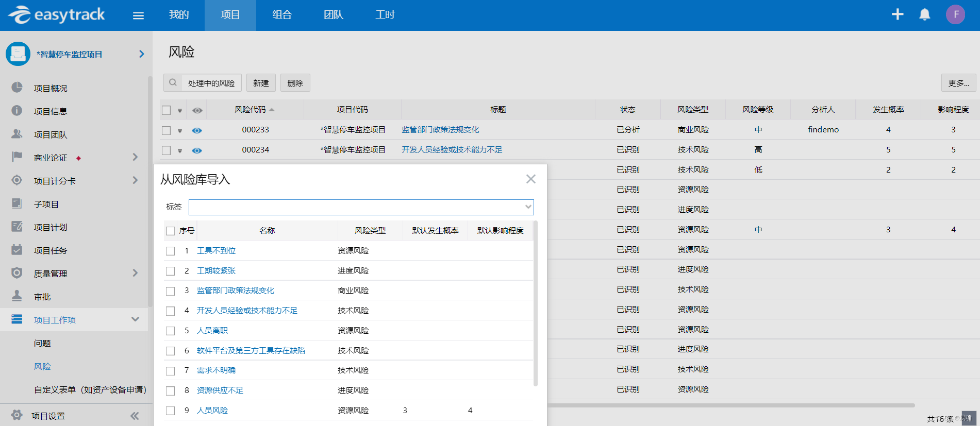Open the 标签 dropdown

tap(361, 207)
